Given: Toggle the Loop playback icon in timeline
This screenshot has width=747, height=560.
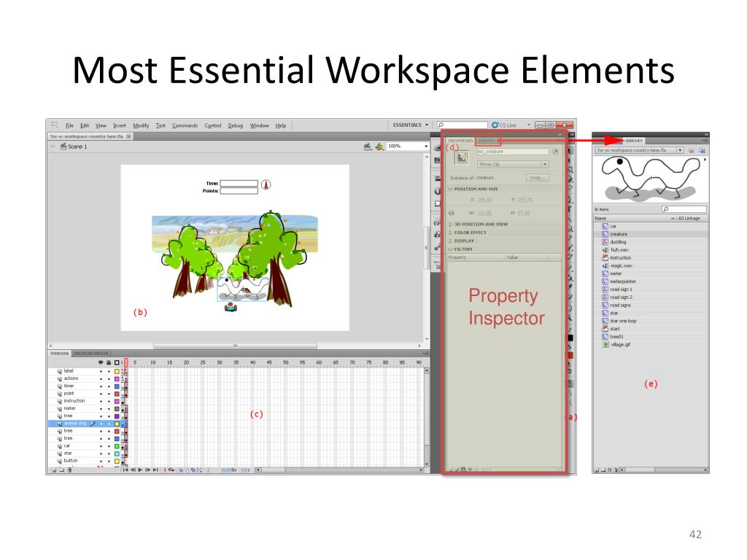Looking at the screenshot, I should [171, 470].
